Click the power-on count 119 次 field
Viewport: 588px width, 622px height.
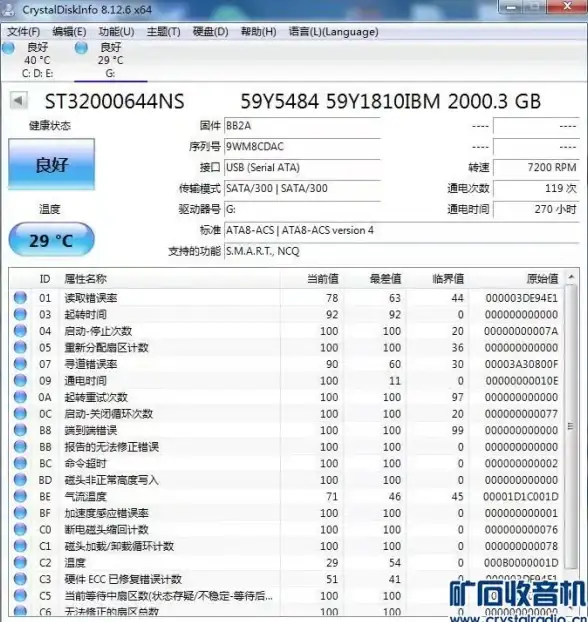pyautogui.click(x=536, y=188)
